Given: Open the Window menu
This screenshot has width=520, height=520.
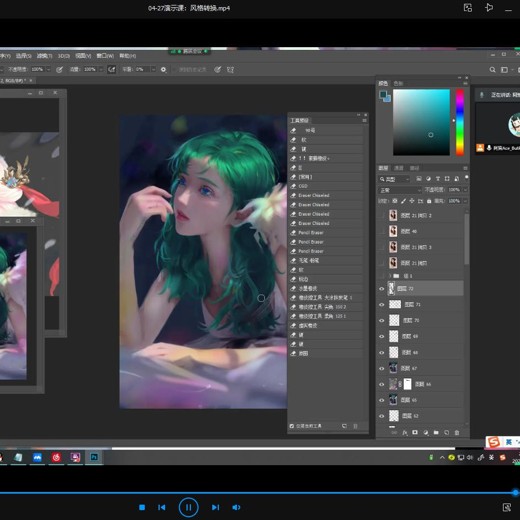Looking at the screenshot, I should 105,56.
